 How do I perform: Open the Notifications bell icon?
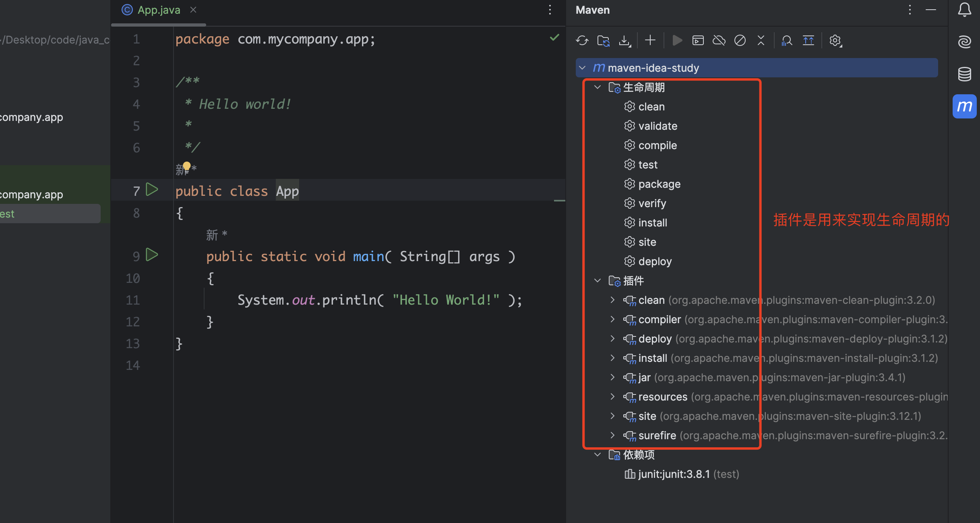964,10
